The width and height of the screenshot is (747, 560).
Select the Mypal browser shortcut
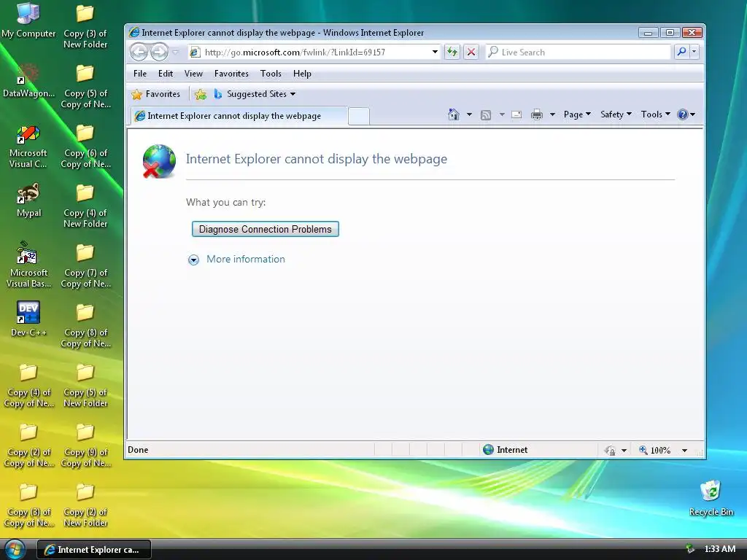(x=28, y=200)
